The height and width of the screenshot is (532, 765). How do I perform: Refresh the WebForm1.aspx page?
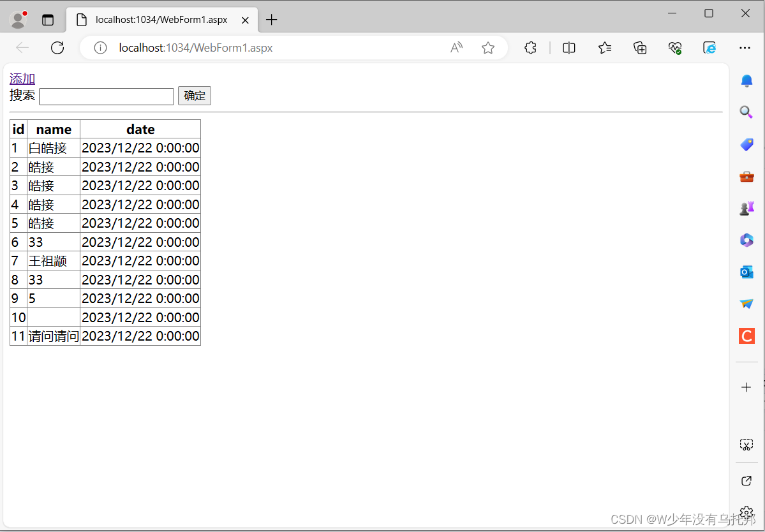tap(57, 47)
